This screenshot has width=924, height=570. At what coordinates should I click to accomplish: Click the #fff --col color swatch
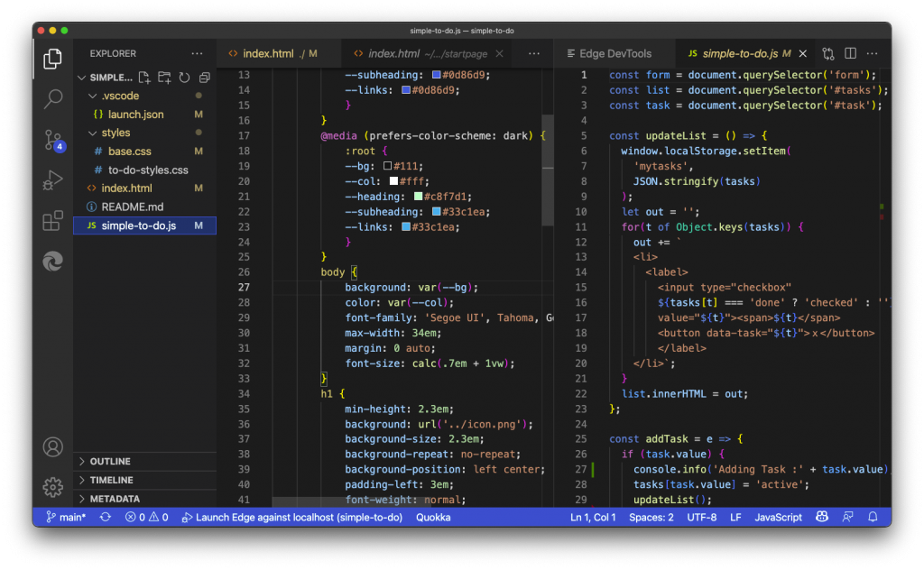coord(393,181)
